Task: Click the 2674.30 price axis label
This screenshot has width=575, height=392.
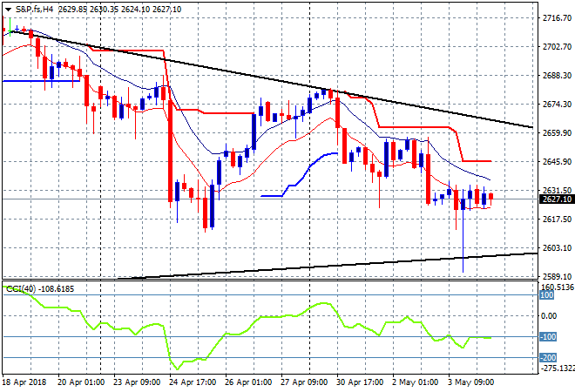Action: [x=557, y=105]
